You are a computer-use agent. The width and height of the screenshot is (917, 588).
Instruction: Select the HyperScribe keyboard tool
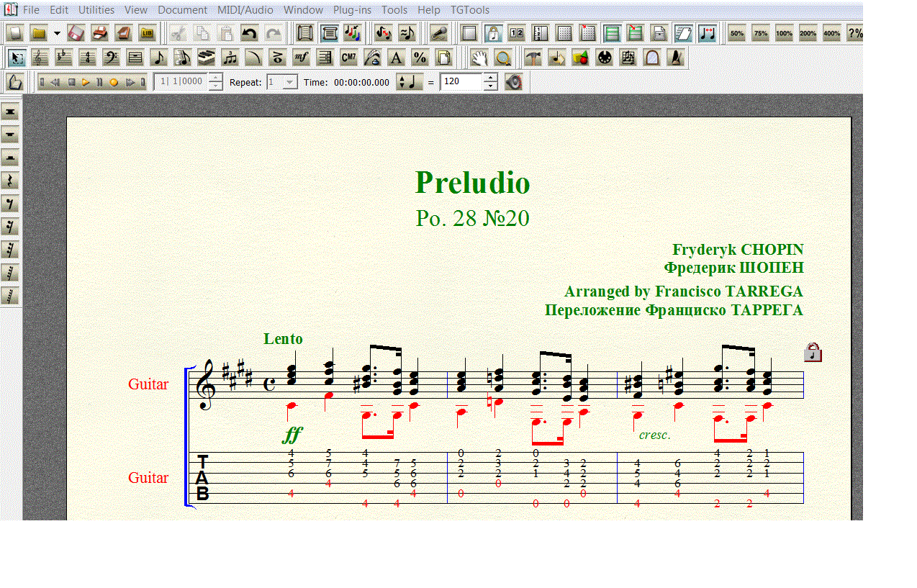point(207,58)
